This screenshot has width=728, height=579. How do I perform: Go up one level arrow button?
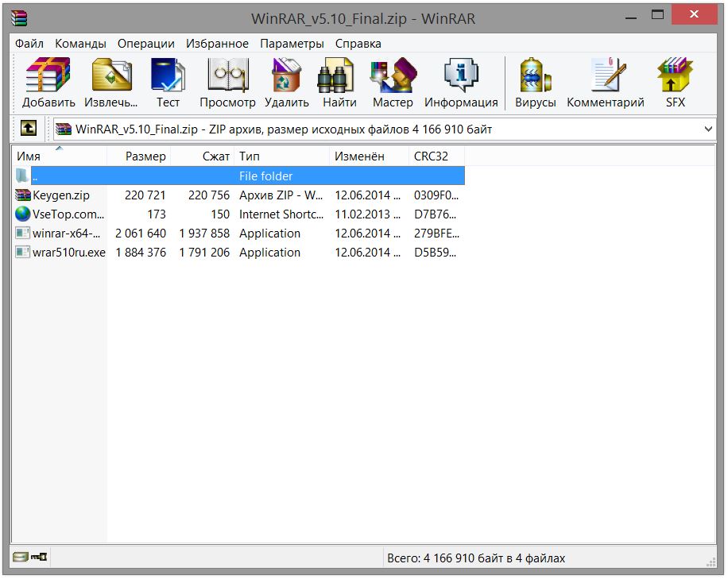pos(29,128)
